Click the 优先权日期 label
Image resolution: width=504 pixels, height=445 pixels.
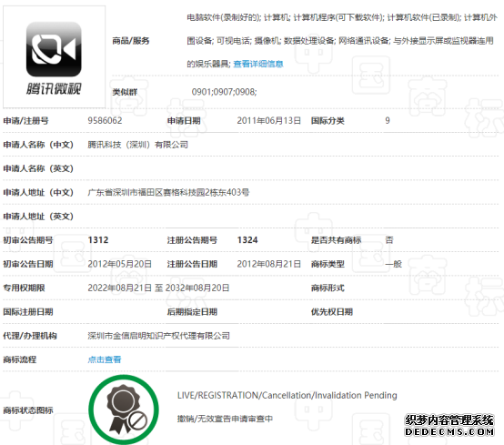332,312
